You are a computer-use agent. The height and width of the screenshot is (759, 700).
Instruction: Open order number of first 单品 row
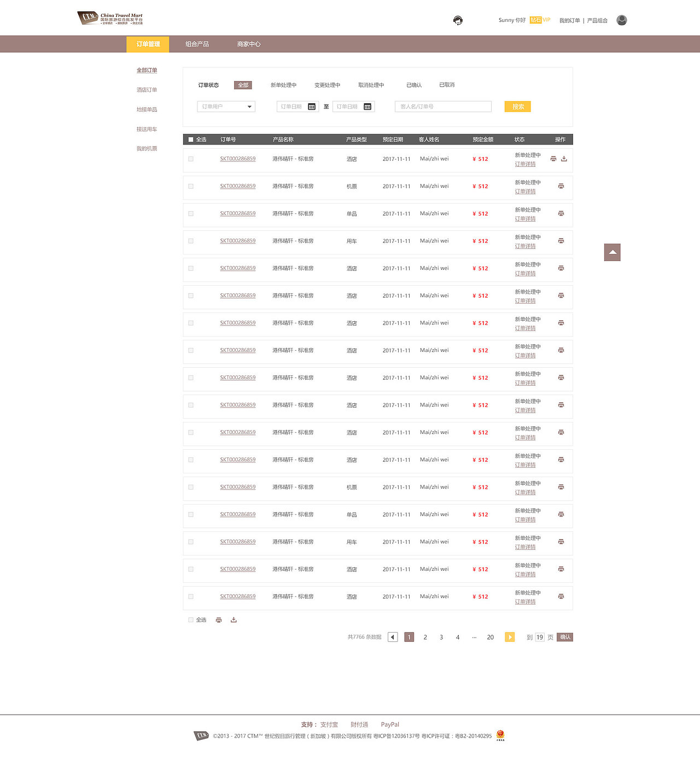pyautogui.click(x=238, y=213)
